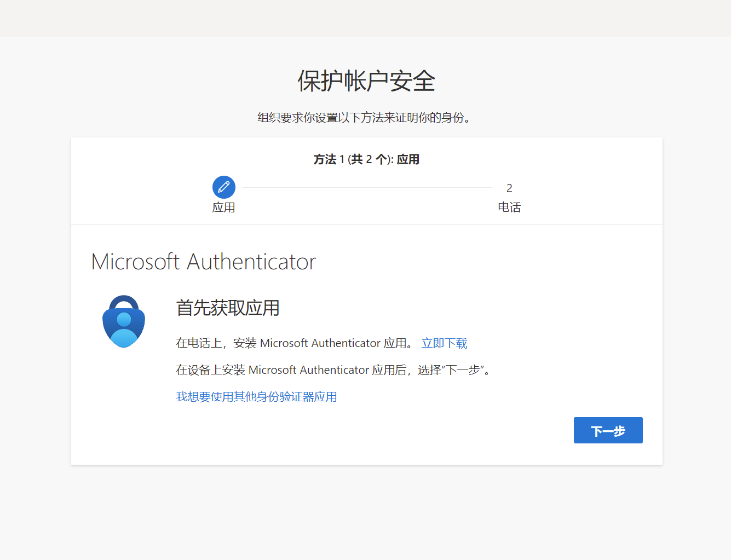Click the 保护帐户安全 page heading
Viewport: 731px width, 560px height.
366,82
